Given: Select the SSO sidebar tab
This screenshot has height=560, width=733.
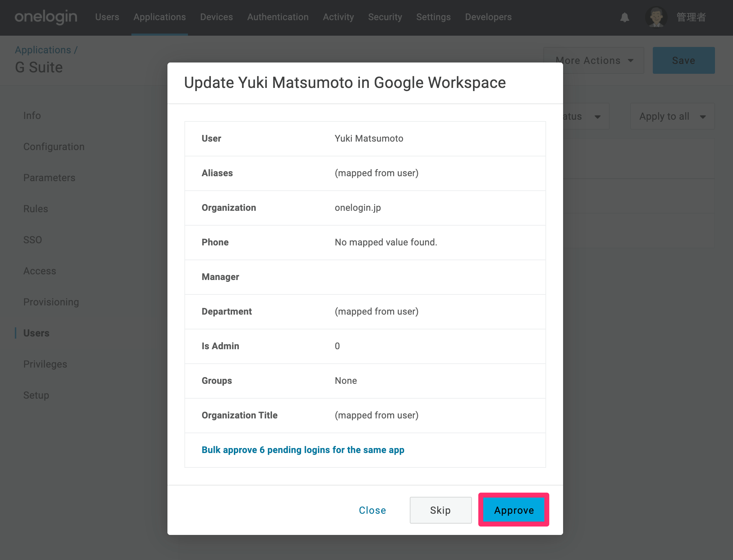Looking at the screenshot, I should [x=32, y=240].
